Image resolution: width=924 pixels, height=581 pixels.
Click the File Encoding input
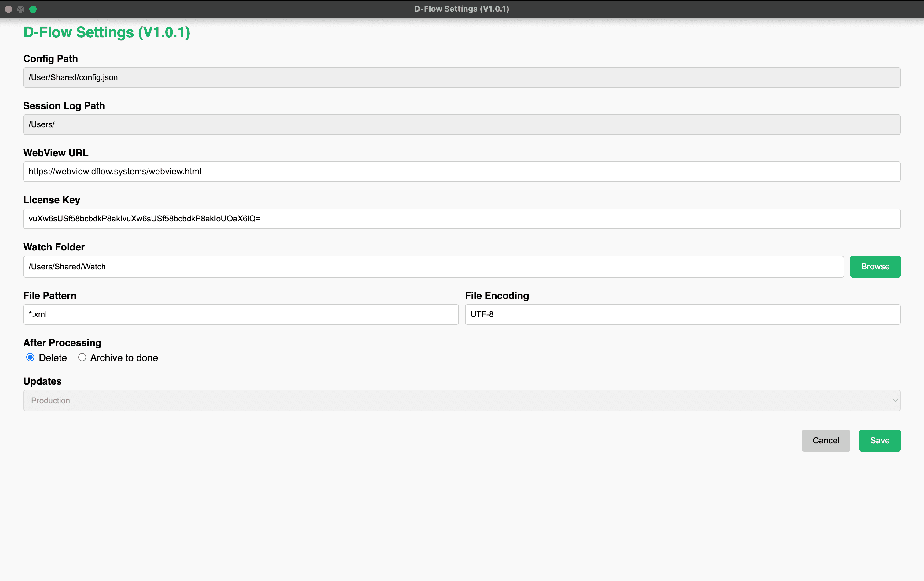tap(683, 314)
